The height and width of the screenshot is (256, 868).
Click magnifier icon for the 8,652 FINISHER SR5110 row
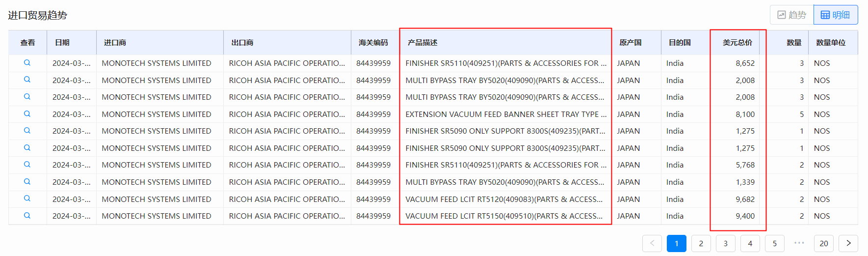tap(27, 63)
